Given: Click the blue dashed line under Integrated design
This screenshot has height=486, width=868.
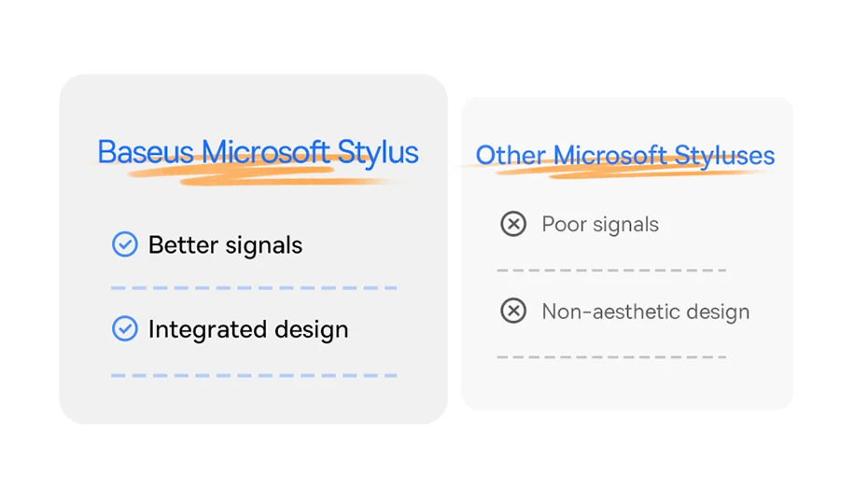Looking at the screenshot, I should 254,376.
